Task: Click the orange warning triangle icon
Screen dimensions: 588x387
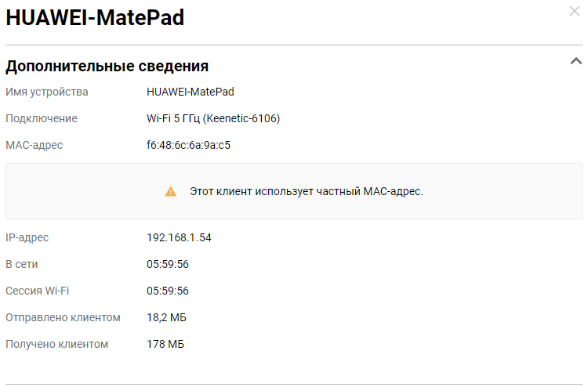Action: click(170, 191)
